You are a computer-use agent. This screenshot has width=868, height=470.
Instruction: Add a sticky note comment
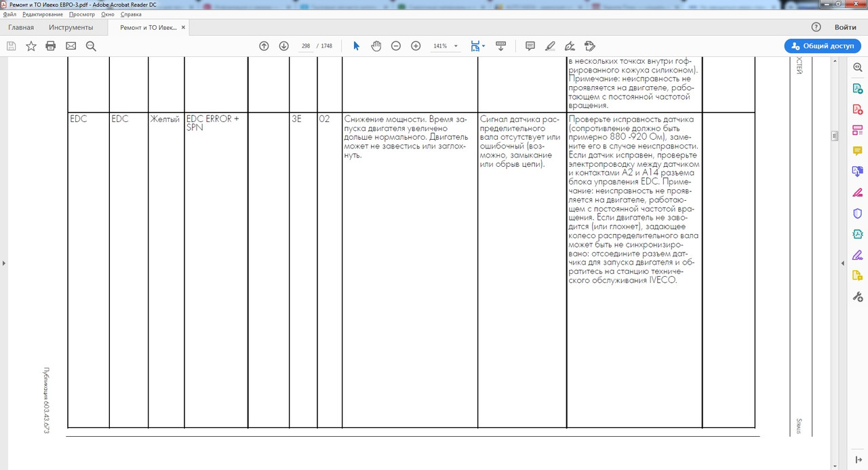(x=530, y=46)
